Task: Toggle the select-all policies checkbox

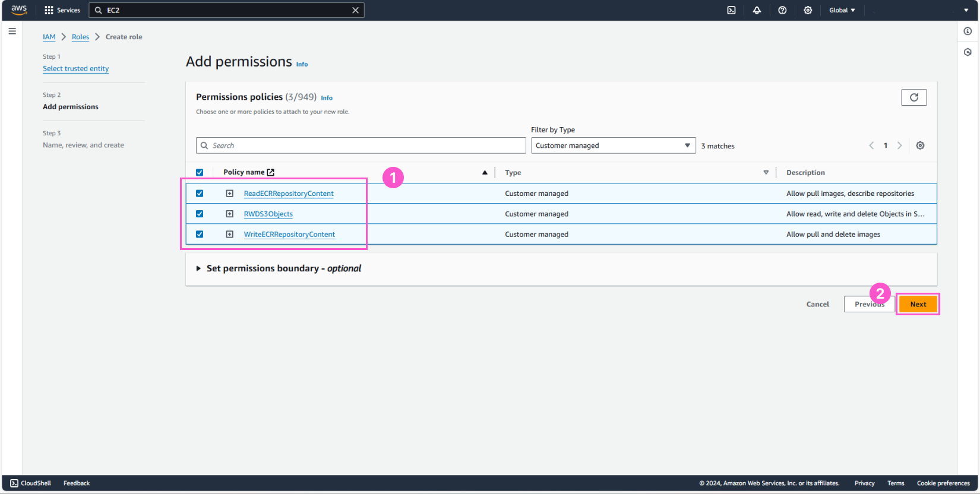Action: pyautogui.click(x=200, y=173)
